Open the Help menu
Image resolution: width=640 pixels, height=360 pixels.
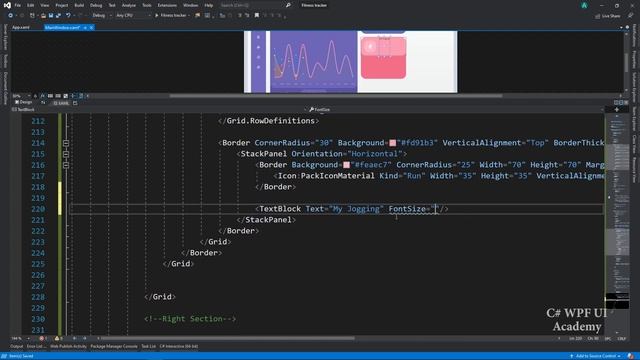[x=209, y=5]
